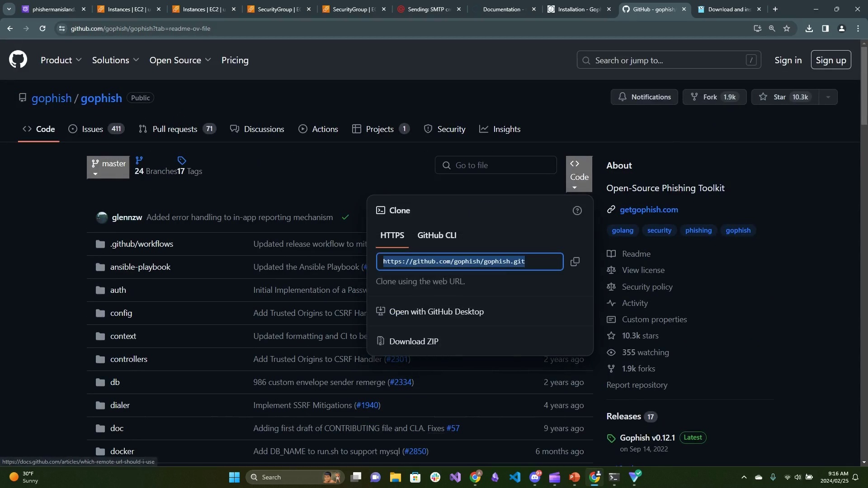Screen dimensions: 868x488
Task: Switch to the Installation - Gophish browser tab
Action: [x=579, y=9]
